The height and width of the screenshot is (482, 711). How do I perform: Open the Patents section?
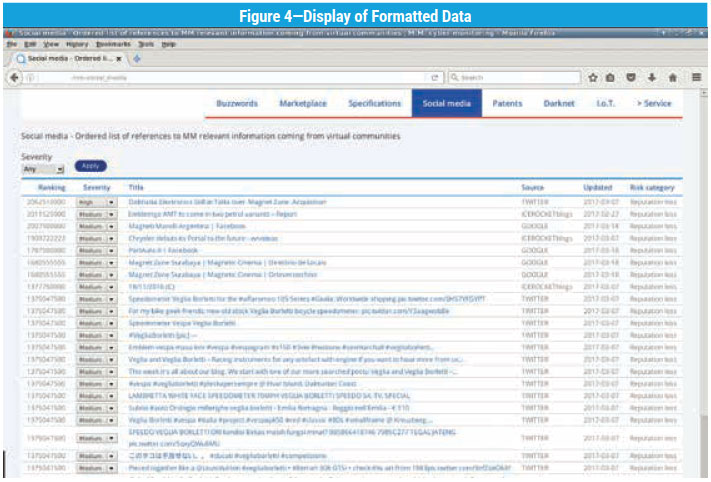click(x=507, y=103)
